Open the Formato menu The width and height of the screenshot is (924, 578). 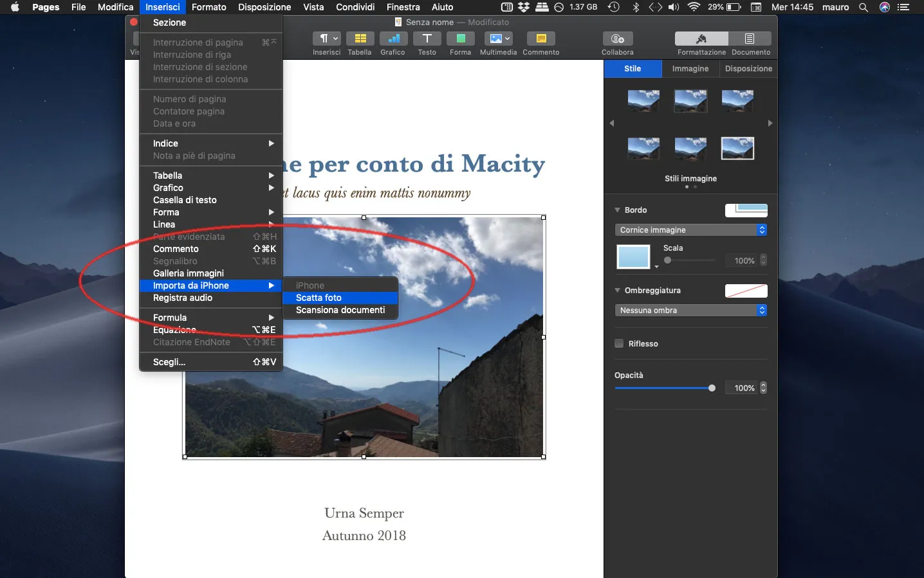click(209, 7)
